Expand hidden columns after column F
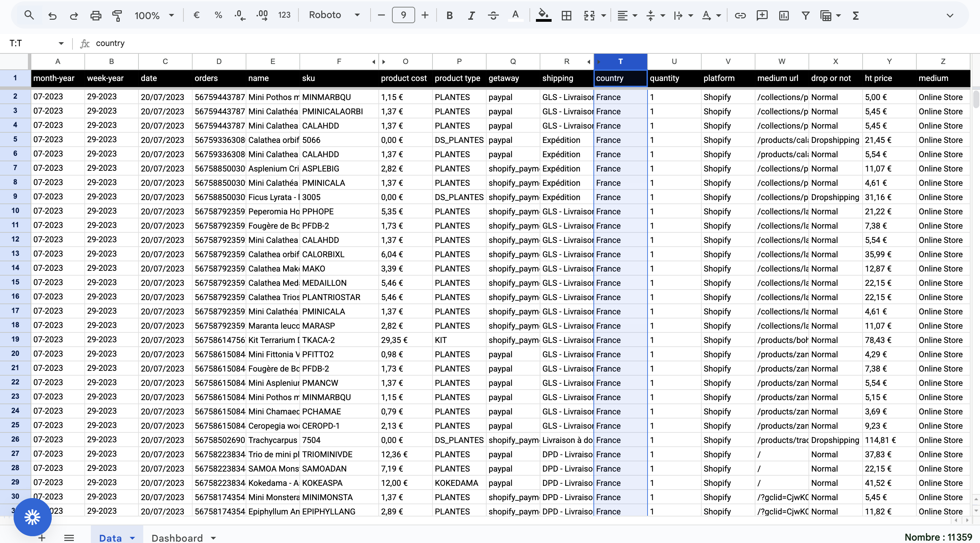This screenshot has width=980, height=543. tap(374, 62)
